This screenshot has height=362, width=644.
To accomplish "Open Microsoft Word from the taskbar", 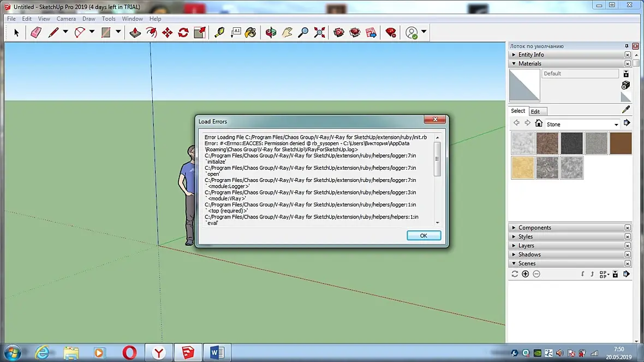I will (217, 353).
